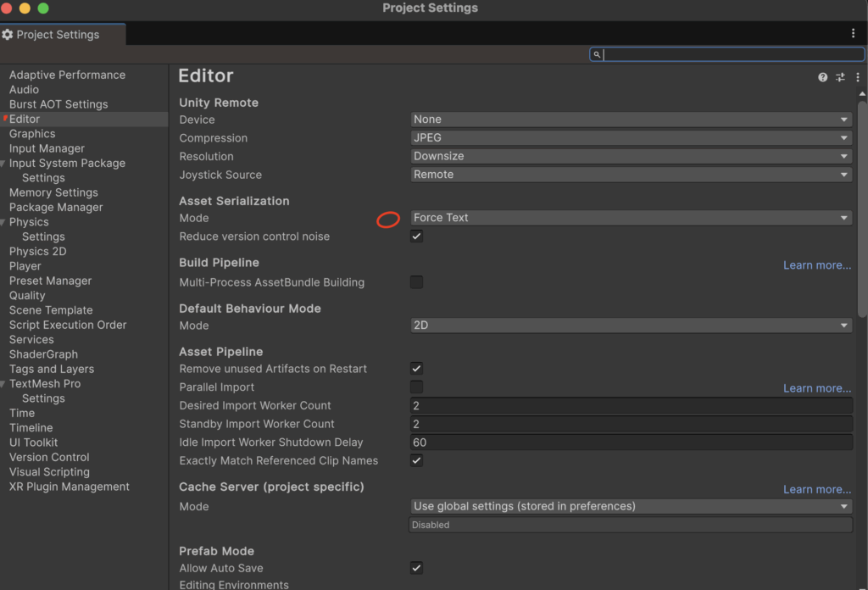
Task: Click Parallel Import Learn more link
Action: [x=817, y=388]
